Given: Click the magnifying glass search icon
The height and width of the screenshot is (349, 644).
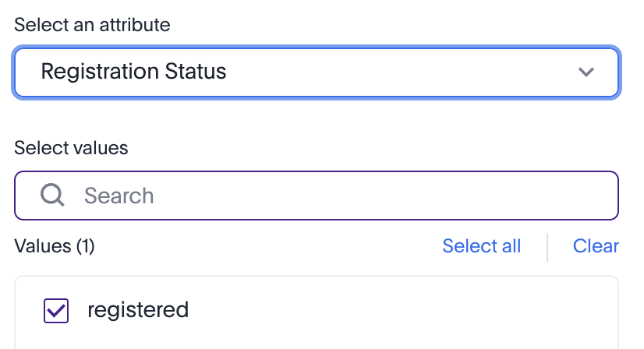Looking at the screenshot, I should click(52, 195).
